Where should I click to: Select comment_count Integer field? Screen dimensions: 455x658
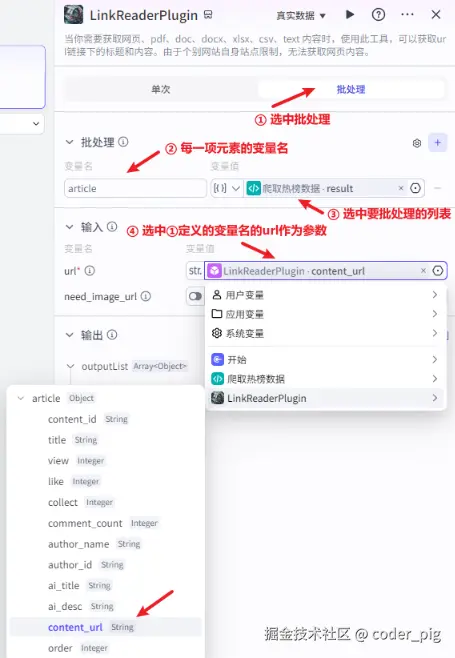(x=104, y=523)
